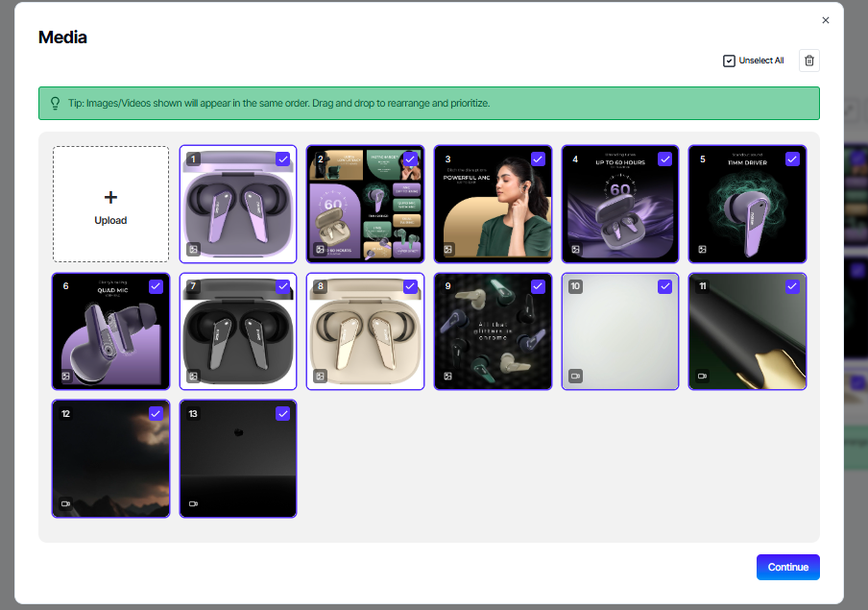Uncheck the selection checkmark on thumbnail 3
Image resolution: width=868 pixels, height=610 pixels.
tap(537, 159)
